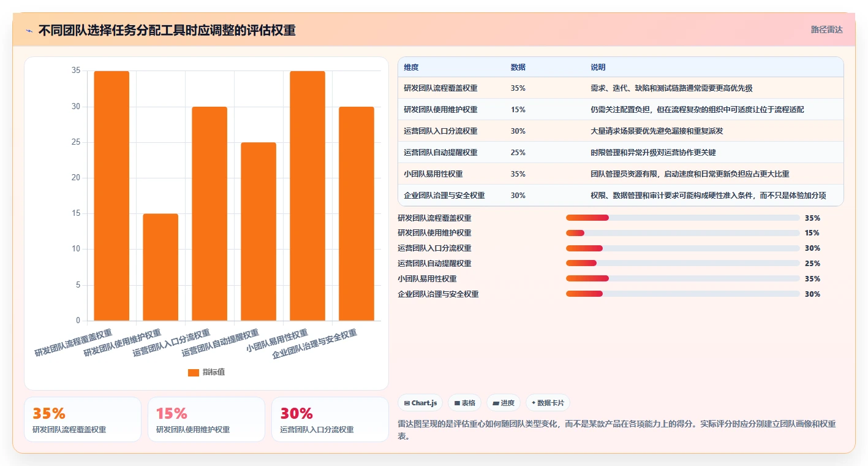Viewport: 868px width, 466px height.
Task: Click the 运营团队入口分流权重 chart bar
Action: click(209, 213)
